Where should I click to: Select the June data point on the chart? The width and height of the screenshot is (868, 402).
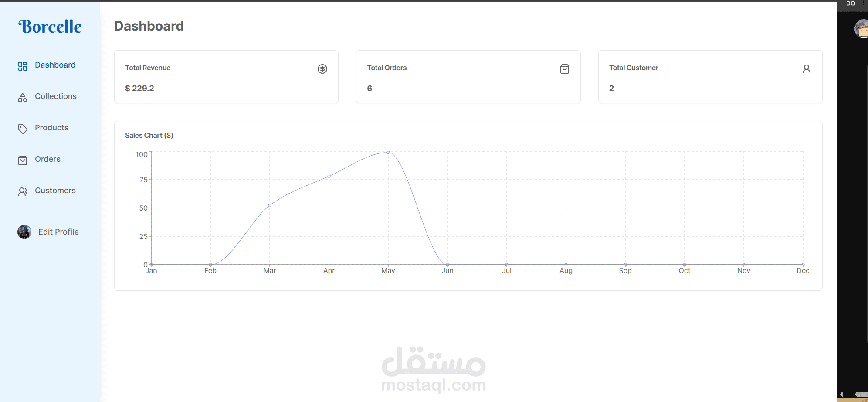(x=448, y=265)
